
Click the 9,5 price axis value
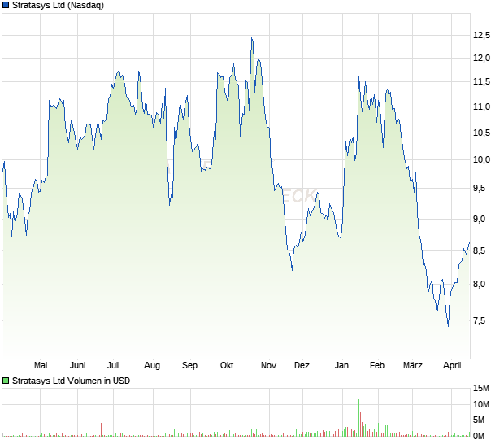[x=479, y=188]
